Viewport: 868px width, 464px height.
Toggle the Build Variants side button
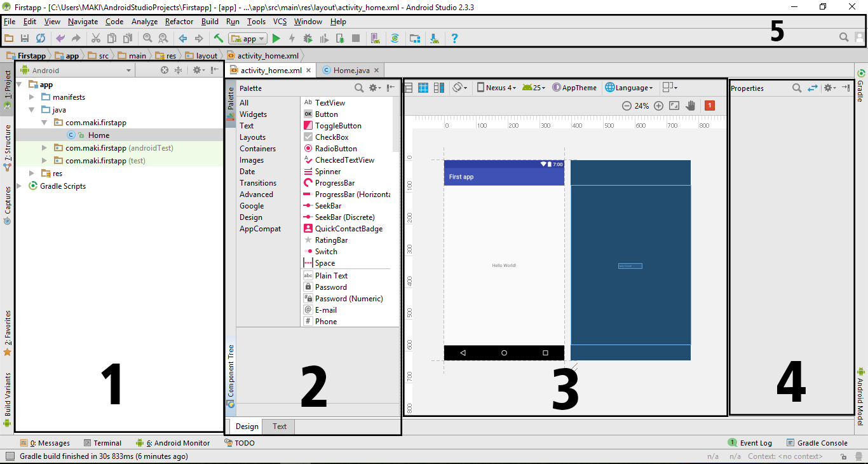click(x=8, y=399)
